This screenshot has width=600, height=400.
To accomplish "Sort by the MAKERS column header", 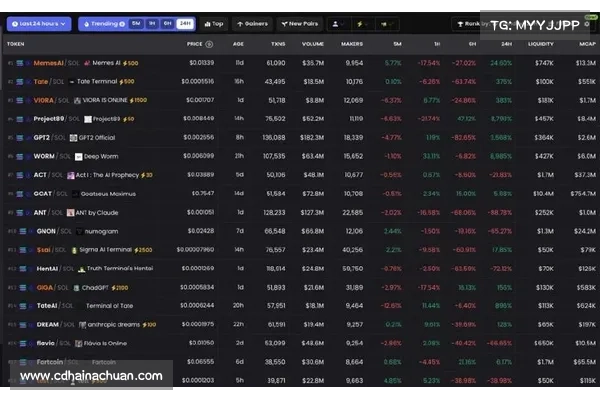I will coord(352,44).
